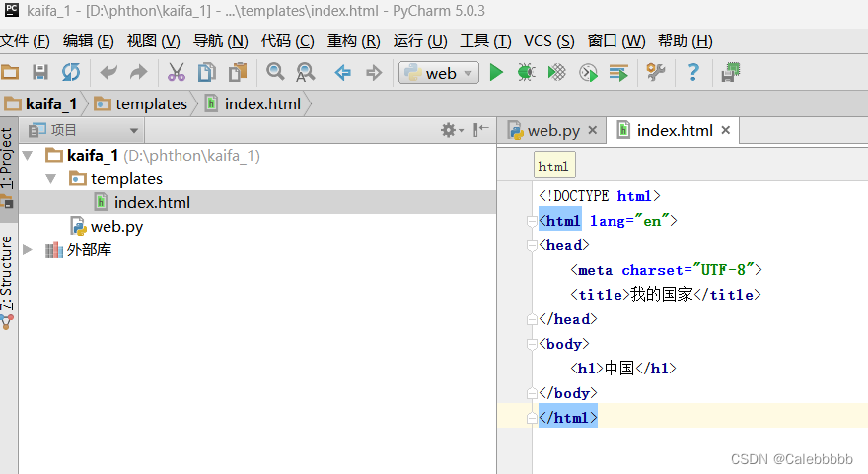Open the 导航 (N) menu
The height and width of the screenshot is (474, 868).
point(220,41)
